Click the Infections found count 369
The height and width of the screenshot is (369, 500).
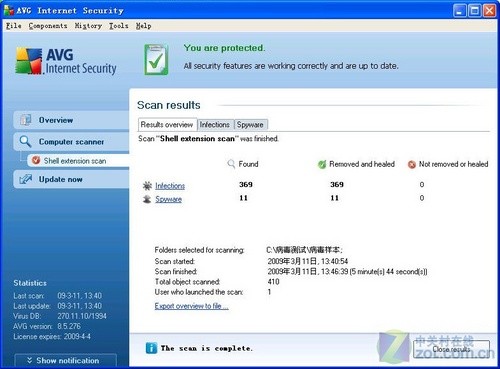pos(246,184)
